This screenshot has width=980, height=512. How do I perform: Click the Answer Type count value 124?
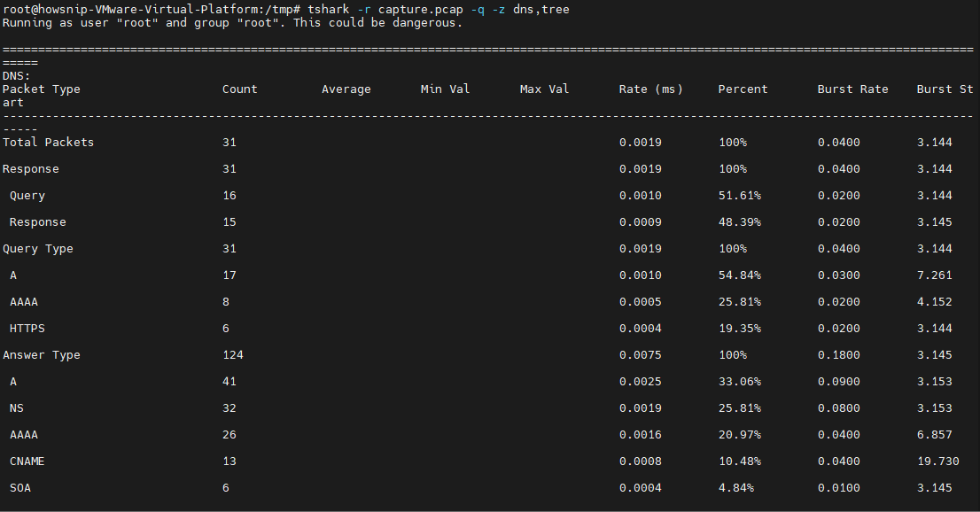tap(233, 355)
